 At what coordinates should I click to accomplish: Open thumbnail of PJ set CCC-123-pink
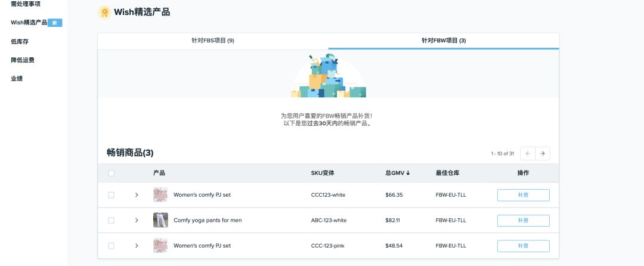[160, 246]
